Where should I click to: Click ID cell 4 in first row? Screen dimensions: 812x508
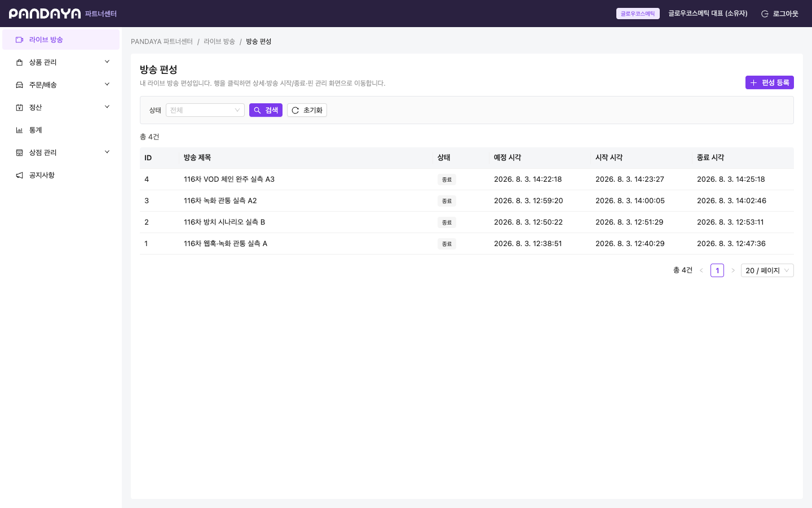(x=147, y=179)
